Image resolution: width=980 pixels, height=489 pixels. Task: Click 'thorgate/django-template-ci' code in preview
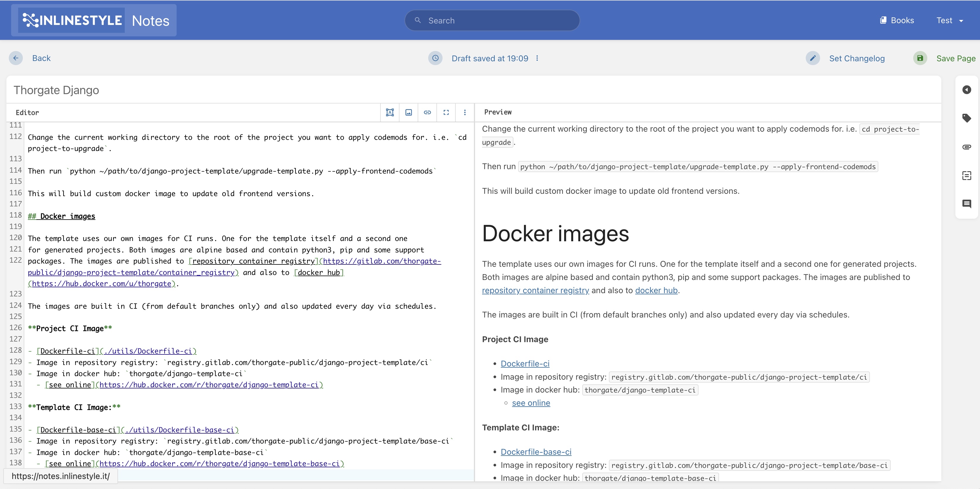[x=640, y=390]
